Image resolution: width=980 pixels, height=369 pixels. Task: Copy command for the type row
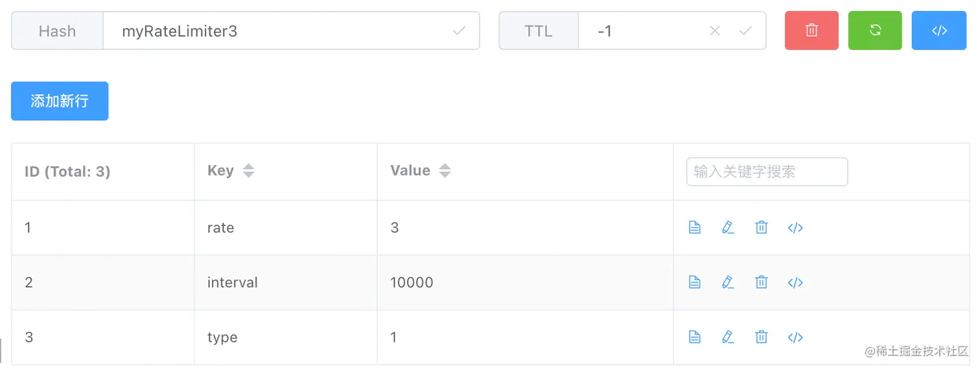795,337
